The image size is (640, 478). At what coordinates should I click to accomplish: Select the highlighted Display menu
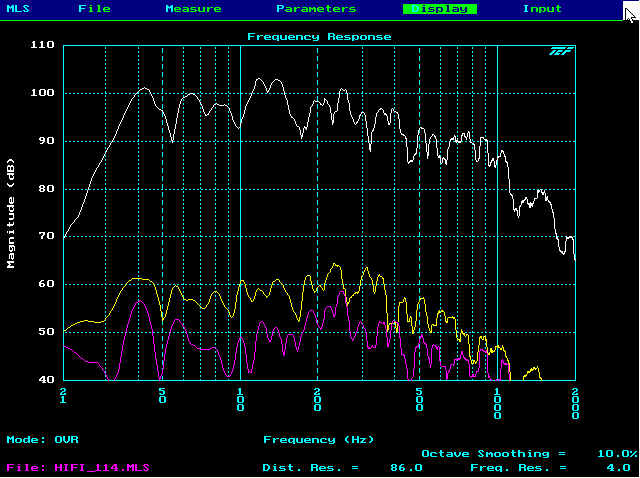(x=440, y=9)
